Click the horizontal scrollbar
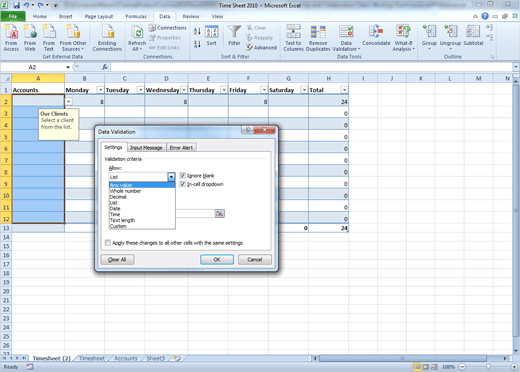 coord(403,358)
